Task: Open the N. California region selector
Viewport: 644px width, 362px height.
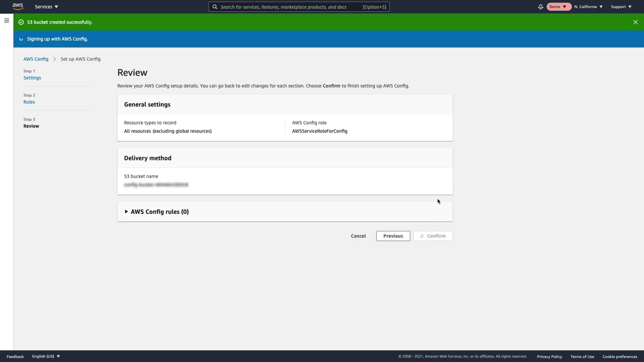Action: 588,7
